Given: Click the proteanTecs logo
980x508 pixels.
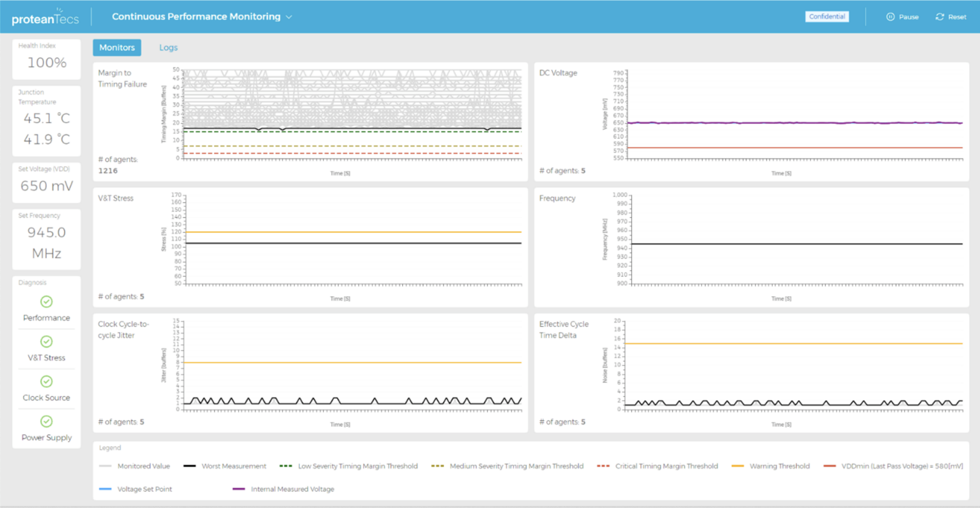Looking at the screenshot, I should click(x=45, y=17).
